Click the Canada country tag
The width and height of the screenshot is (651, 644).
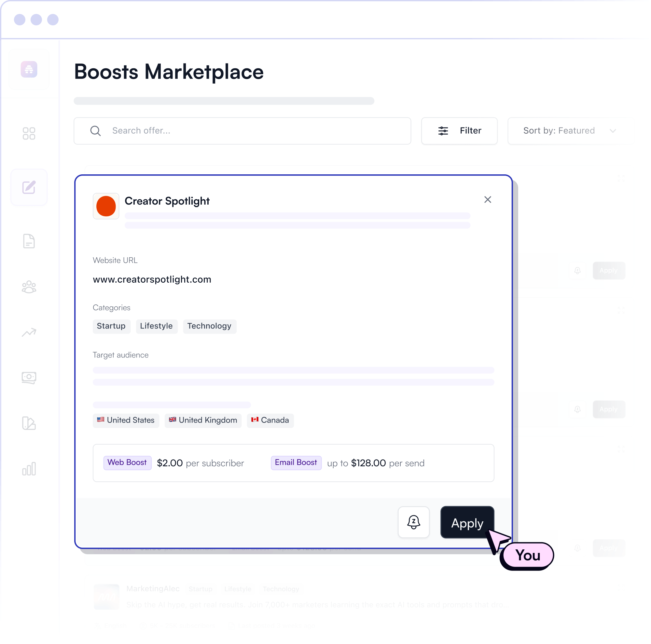tap(270, 421)
